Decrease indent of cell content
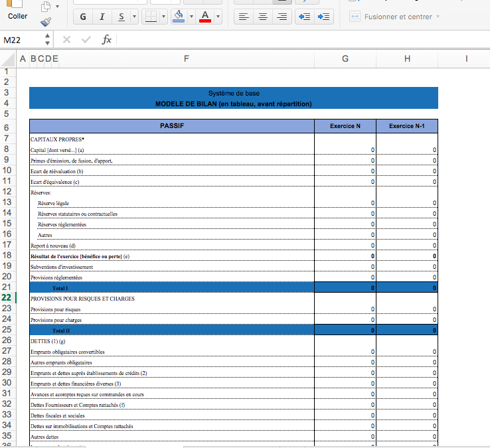Screen dimensions: 490x448 click(304, 17)
